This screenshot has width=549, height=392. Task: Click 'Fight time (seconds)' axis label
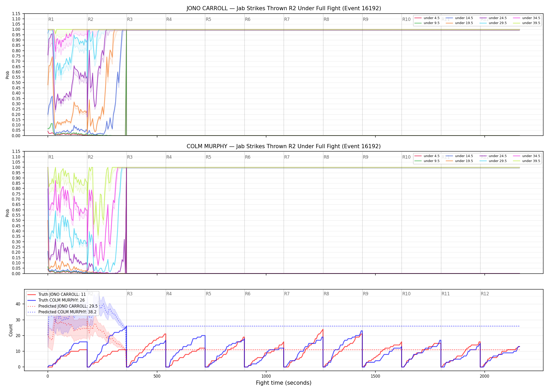point(284,383)
